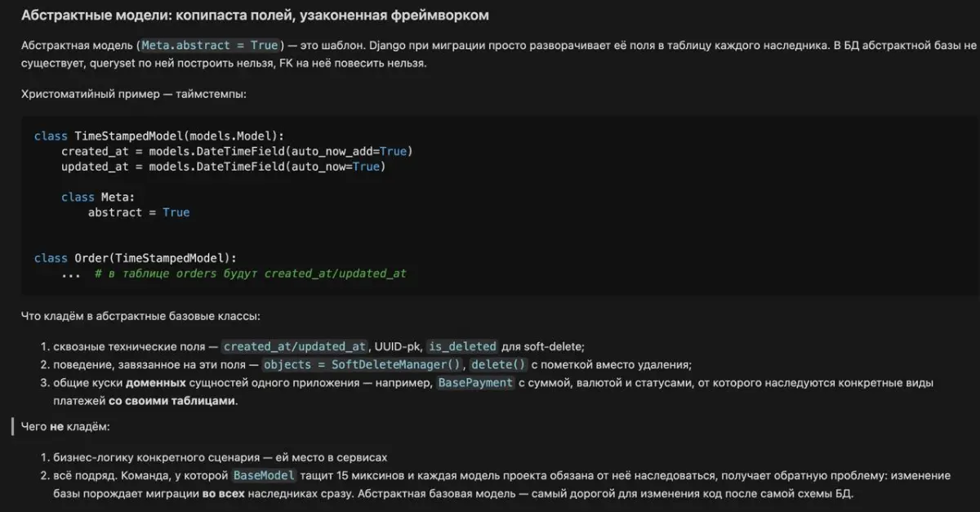The width and height of the screenshot is (980, 512).
Task: Click the inline code 'BaseModel'
Action: pyautogui.click(x=264, y=475)
